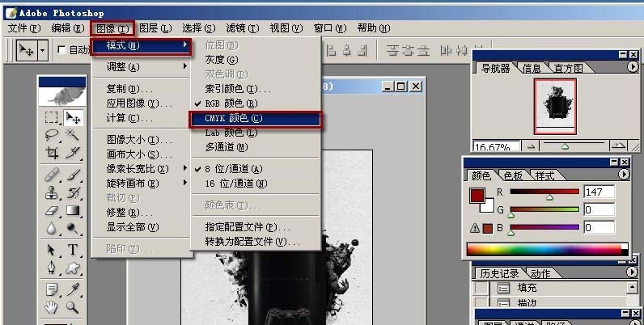
Task: Select the Gradient tool
Action: coord(73,210)
